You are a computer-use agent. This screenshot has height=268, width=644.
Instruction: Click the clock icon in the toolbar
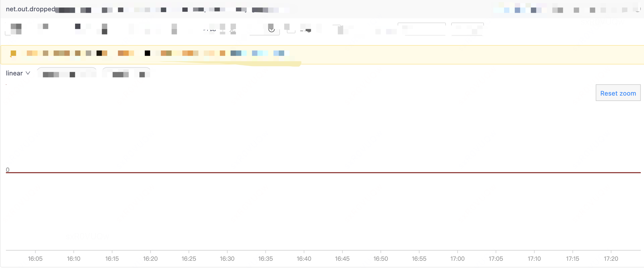click(271, 29)
